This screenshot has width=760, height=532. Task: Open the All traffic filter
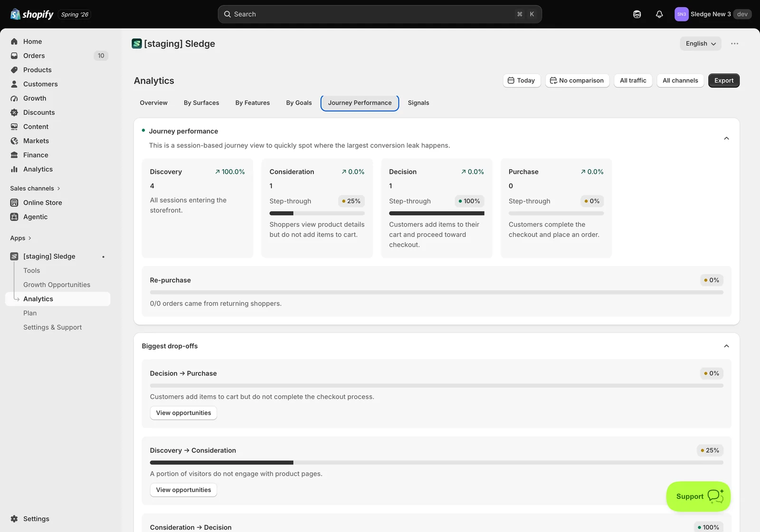(x=633, y=81)
